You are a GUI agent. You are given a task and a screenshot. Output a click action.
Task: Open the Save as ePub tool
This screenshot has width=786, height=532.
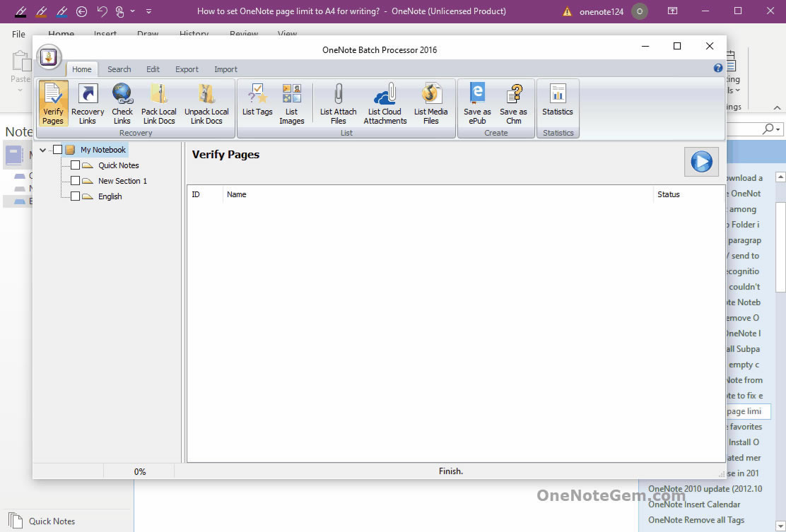tap(476, 103)
